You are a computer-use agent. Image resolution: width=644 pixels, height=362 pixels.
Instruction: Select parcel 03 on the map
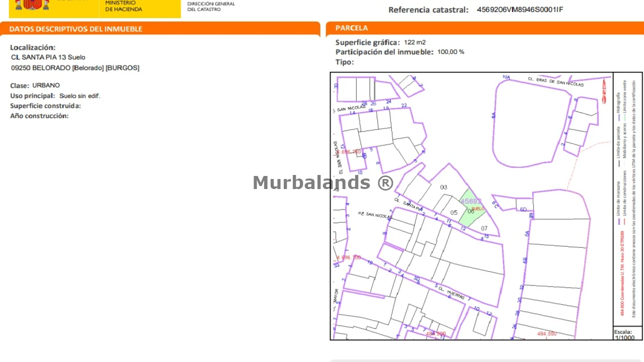click(x=443, y=188)
